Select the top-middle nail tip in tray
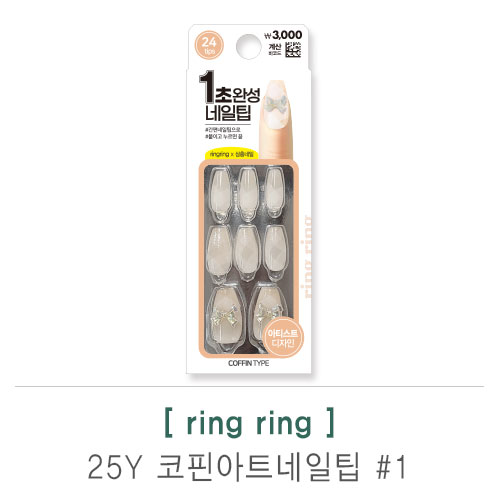Screen dimensions: 500x500 pos(248,193)
